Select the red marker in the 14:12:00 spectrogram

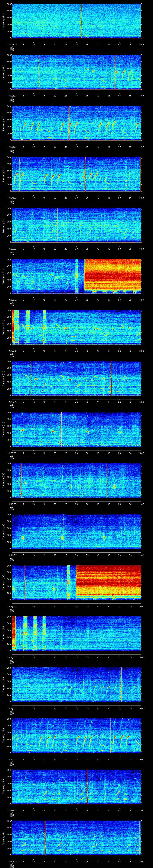(24, 582)
